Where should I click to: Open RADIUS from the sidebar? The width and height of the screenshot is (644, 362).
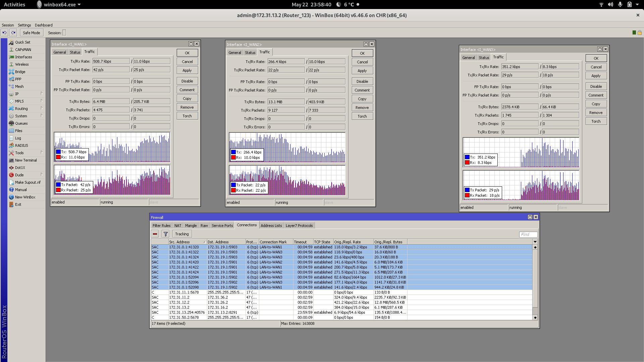coord(21,145)
